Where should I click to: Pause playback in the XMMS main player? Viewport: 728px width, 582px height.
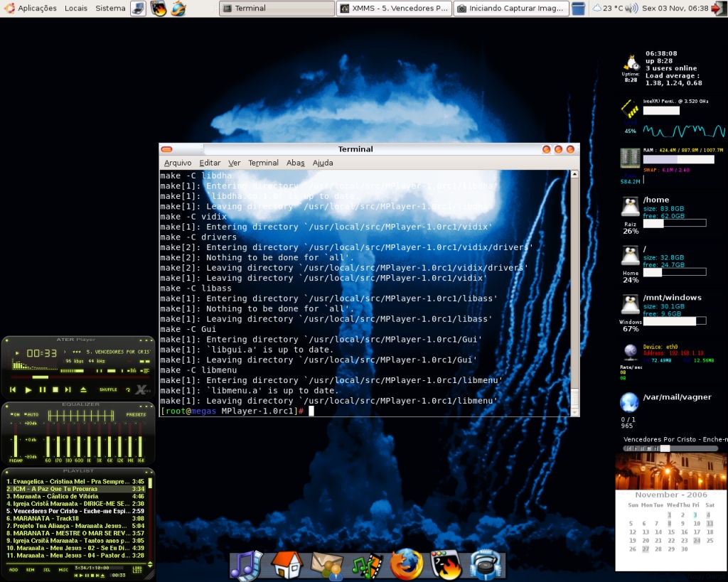tap(42, 389)
